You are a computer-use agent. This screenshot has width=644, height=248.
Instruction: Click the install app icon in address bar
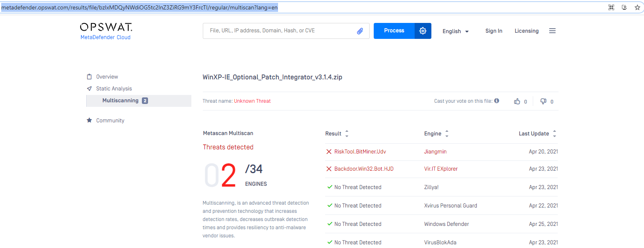pos(624,7)
